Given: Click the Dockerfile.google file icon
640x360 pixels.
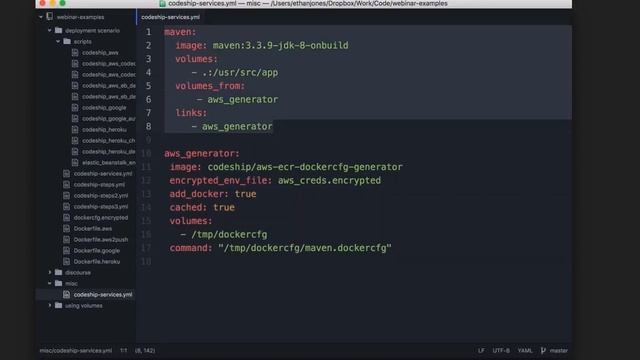Looking at the screenshot, I should tap(67, 251).
